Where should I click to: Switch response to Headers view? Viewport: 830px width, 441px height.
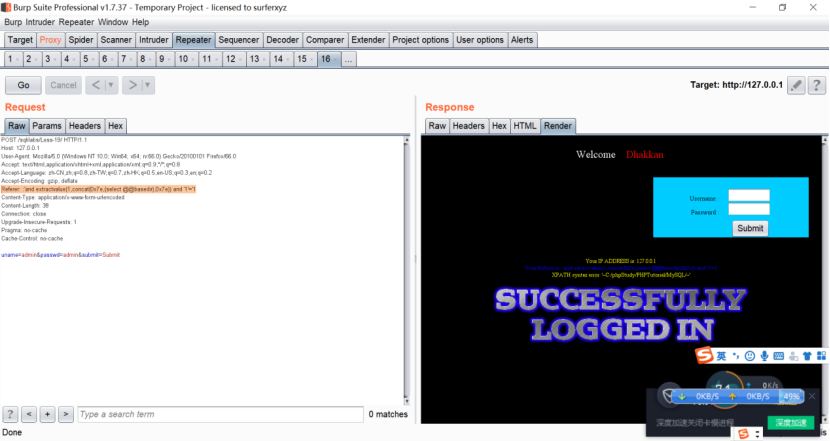[x=468, y=126]
